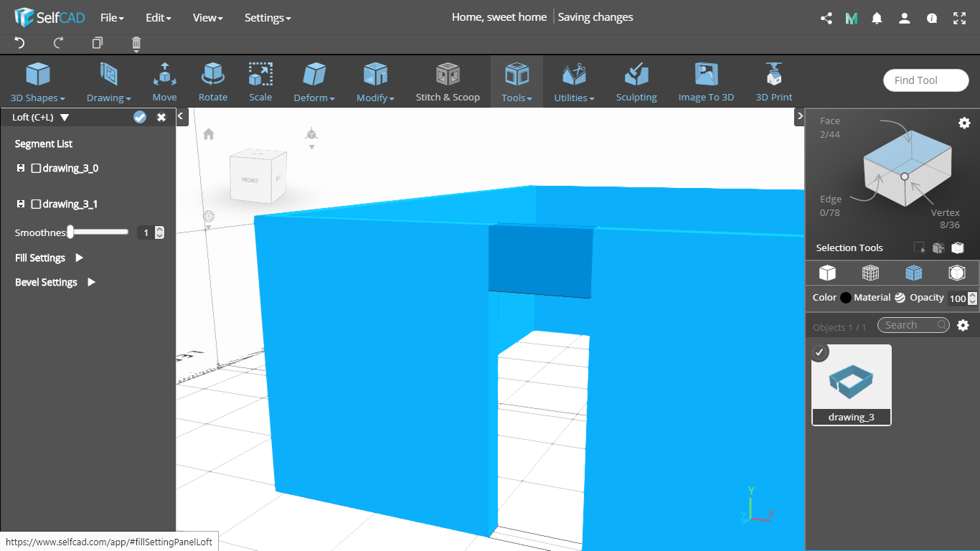
Task: Click the middle Selection Tools cube icon
Action: (938, 248)
